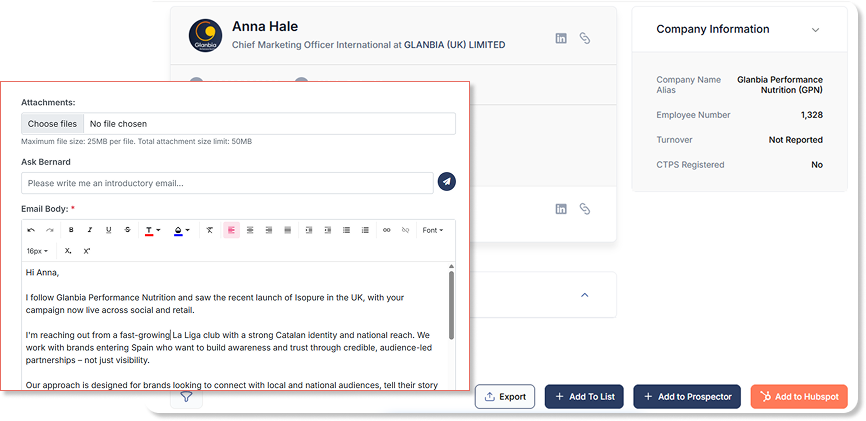Click the Add to Prospector button
Viewport: 866px width, 421px height.
(687, 397)
